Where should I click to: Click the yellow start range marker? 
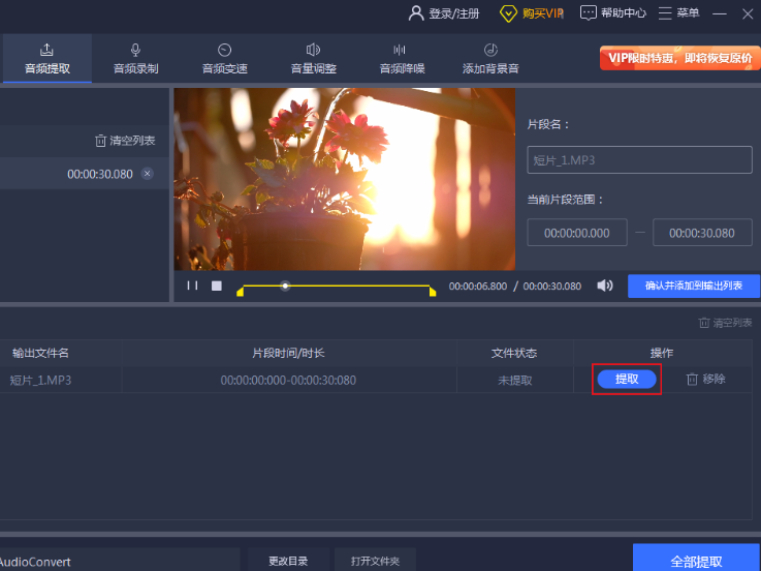240,291
